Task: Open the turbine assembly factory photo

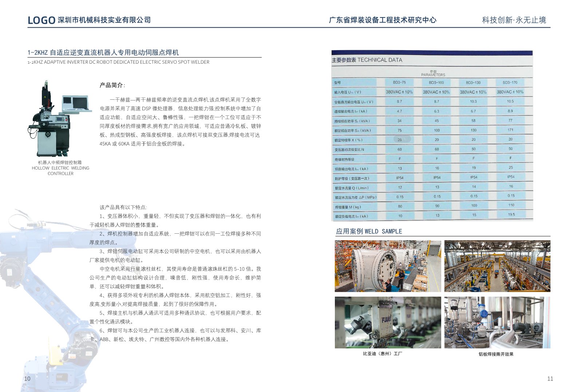Action: pos(388,266)
